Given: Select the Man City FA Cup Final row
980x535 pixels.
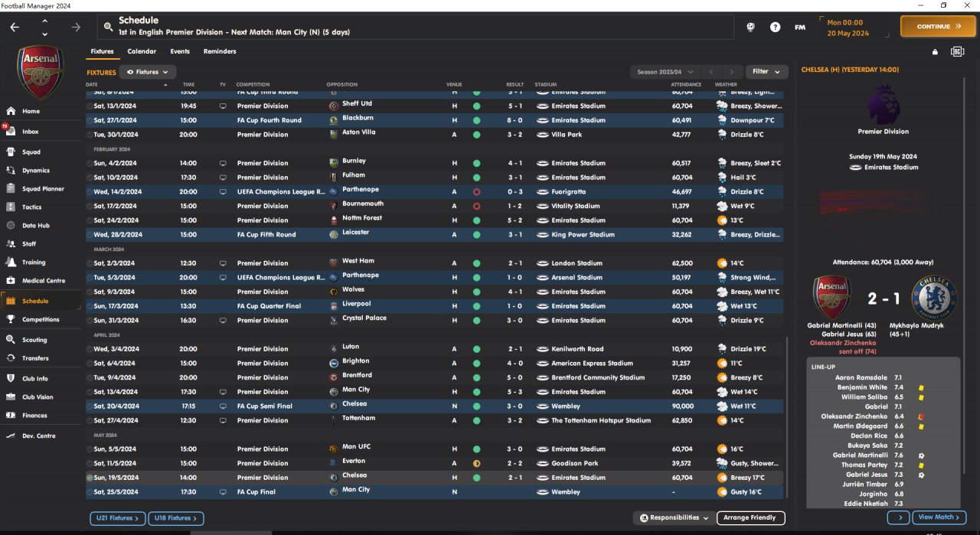Looking at the screenshot, I should point(434,492).
